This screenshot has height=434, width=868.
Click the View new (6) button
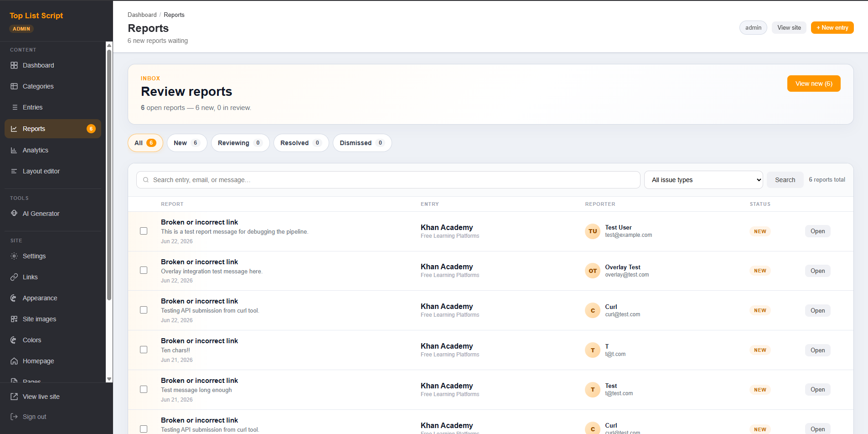tap(814, 84)
